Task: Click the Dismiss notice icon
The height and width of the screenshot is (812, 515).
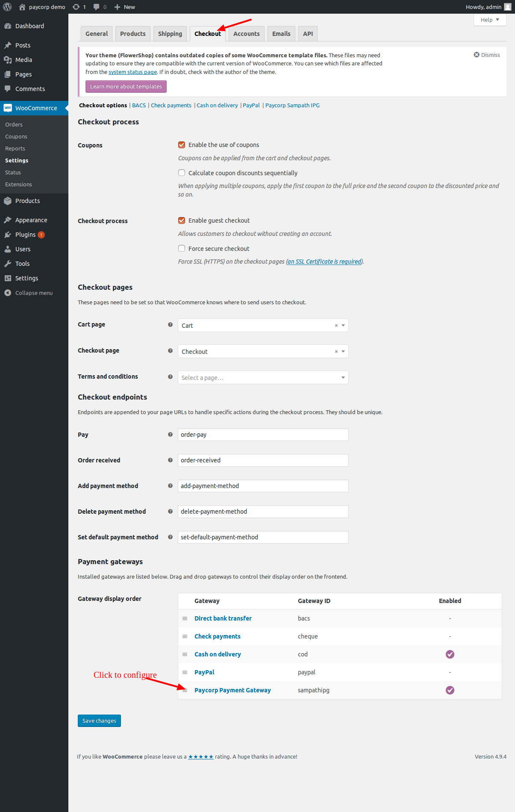Action: click(x=477, y=55)
